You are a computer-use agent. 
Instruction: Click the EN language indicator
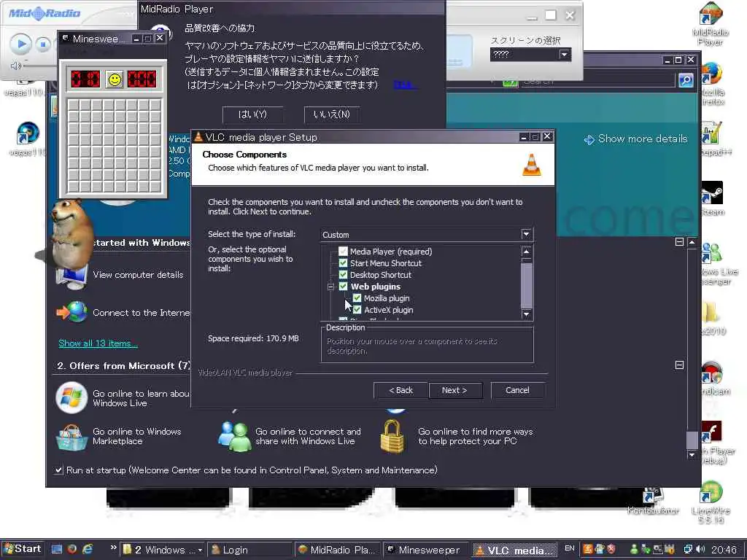[x=569, y=548]
